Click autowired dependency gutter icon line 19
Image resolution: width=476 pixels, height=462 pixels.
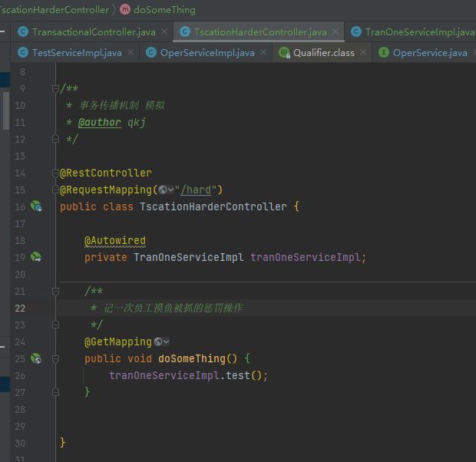pos(36,257)
